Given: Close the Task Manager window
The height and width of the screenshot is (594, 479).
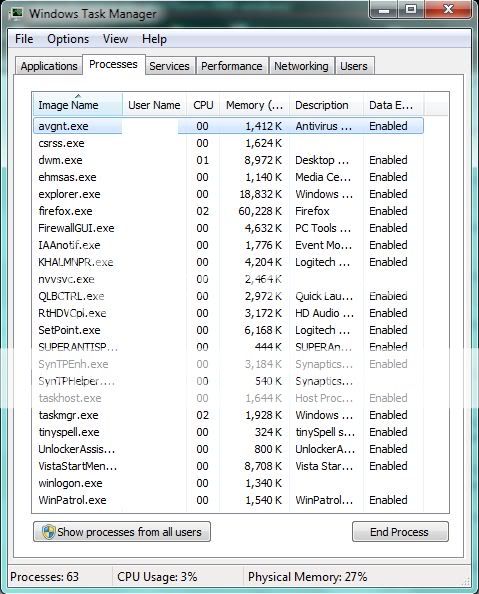Looking at the screenshot, I should pos(448,9).
